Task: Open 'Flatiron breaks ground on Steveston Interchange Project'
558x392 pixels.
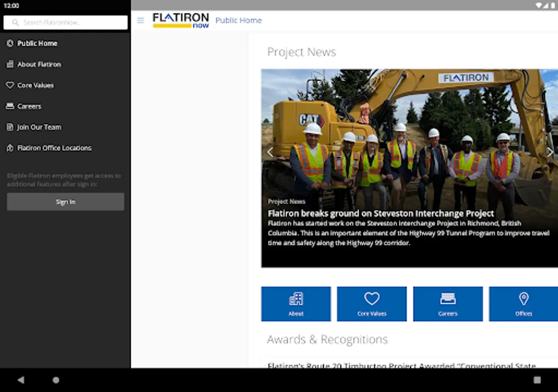Action: pyautogui.click(x=381, y=213)
